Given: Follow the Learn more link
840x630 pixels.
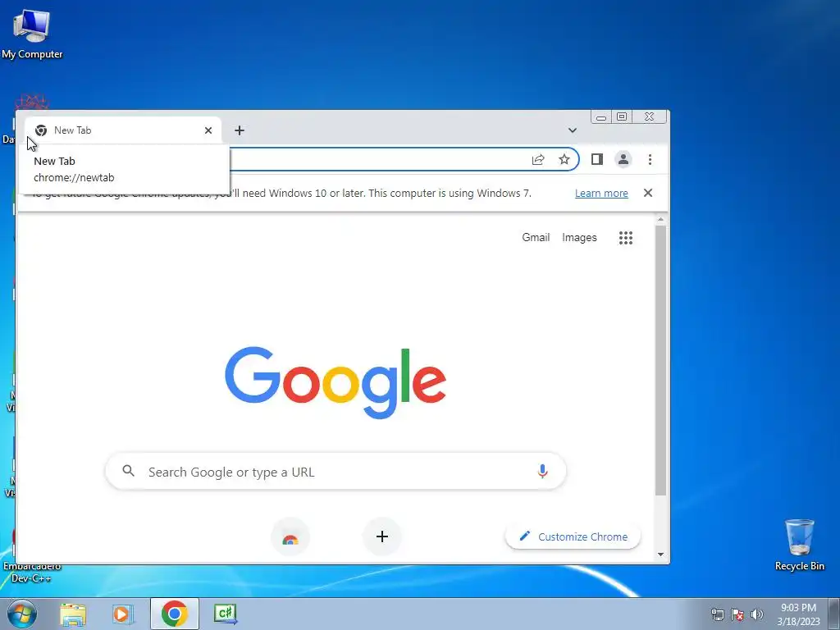Looking at the screenshot, I should click(x=601, y=194).
